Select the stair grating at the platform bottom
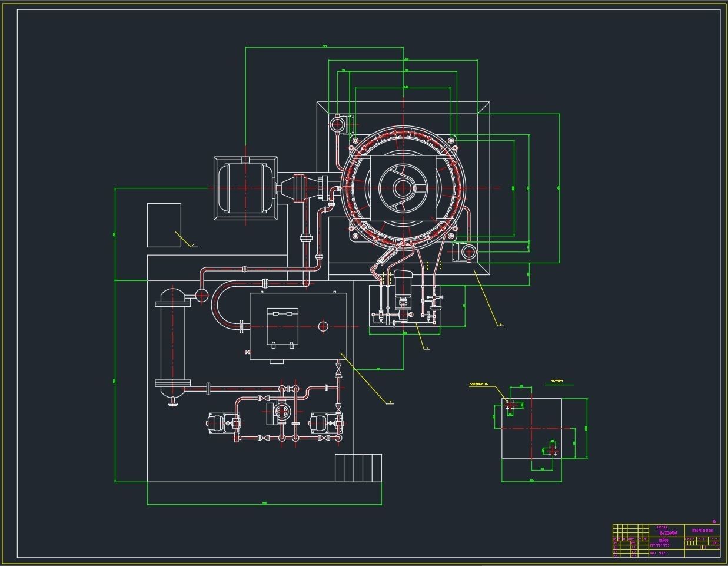The width and height of the screenshot is (728, 566). (358, 468)
